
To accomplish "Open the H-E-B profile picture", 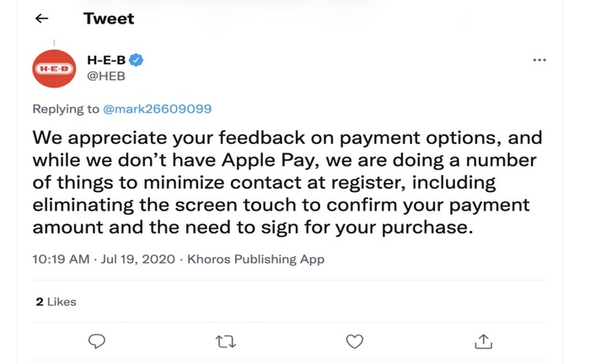I will pos(54,68).
